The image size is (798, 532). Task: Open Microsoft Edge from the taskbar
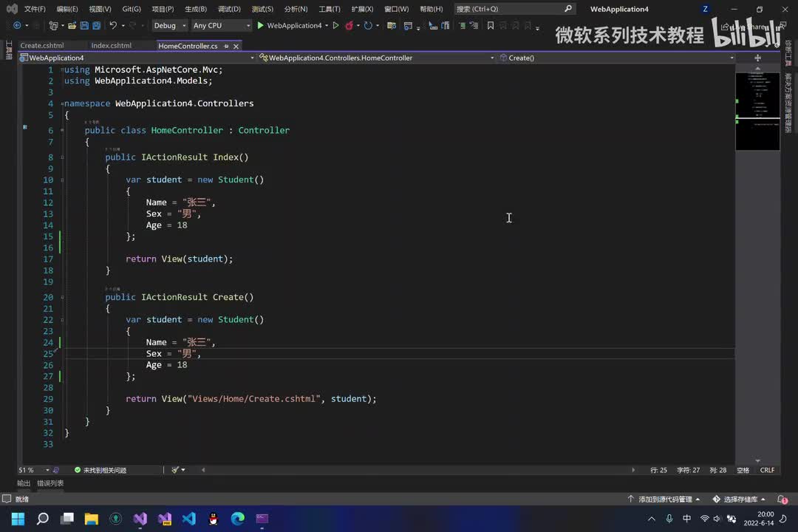[x=238, y=518]
